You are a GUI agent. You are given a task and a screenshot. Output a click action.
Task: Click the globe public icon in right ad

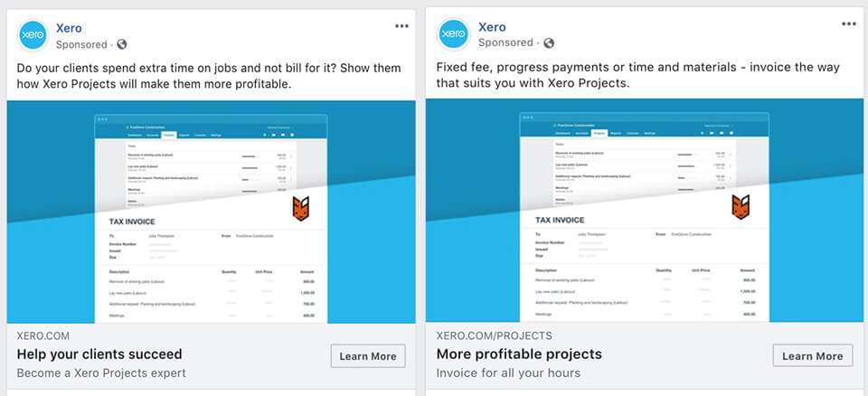coord(549,42)
